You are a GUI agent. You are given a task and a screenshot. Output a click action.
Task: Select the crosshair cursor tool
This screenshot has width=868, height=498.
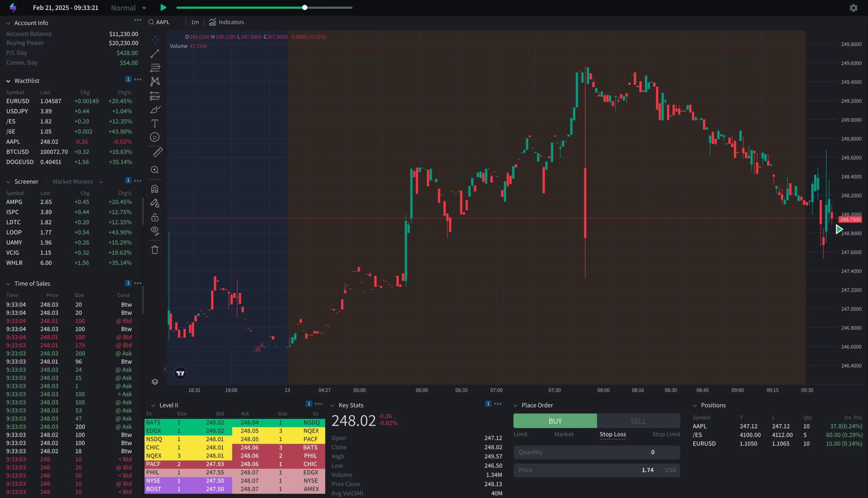tap(155, 39)
